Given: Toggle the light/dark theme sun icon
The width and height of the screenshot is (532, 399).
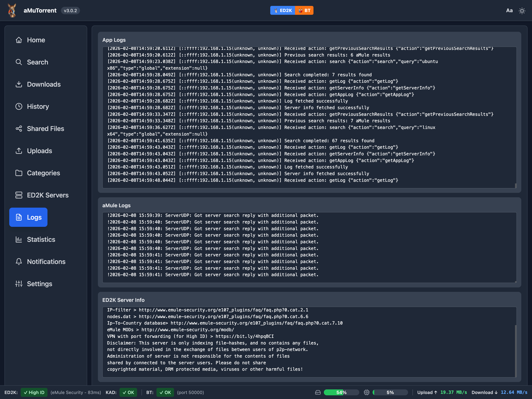Looking at the screenshot, I should point(522,11).
